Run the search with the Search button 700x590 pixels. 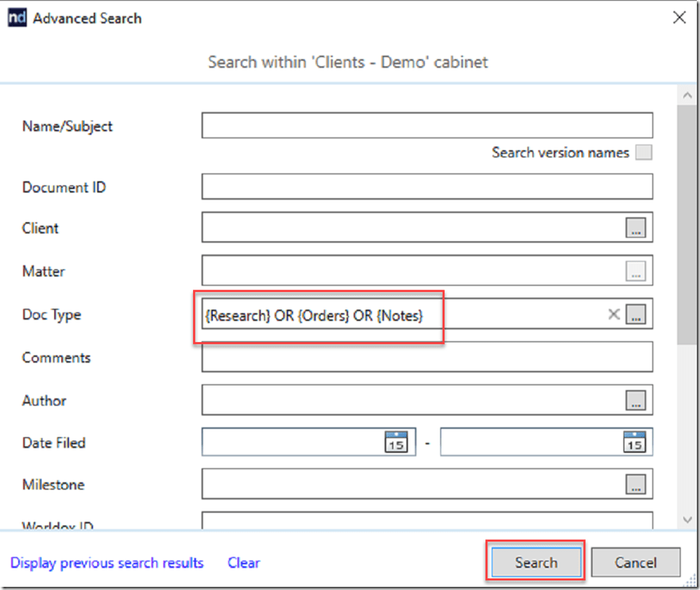pos(535,562)
